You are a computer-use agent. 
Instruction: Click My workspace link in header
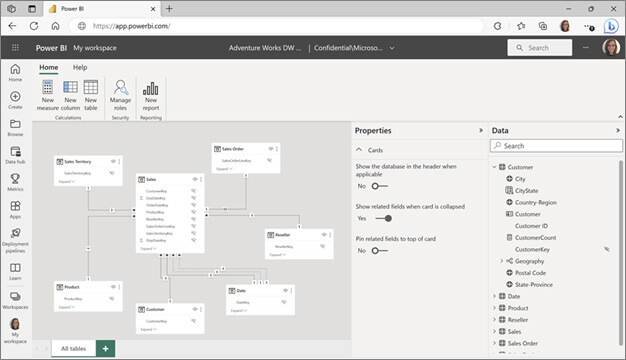[95, 48]
